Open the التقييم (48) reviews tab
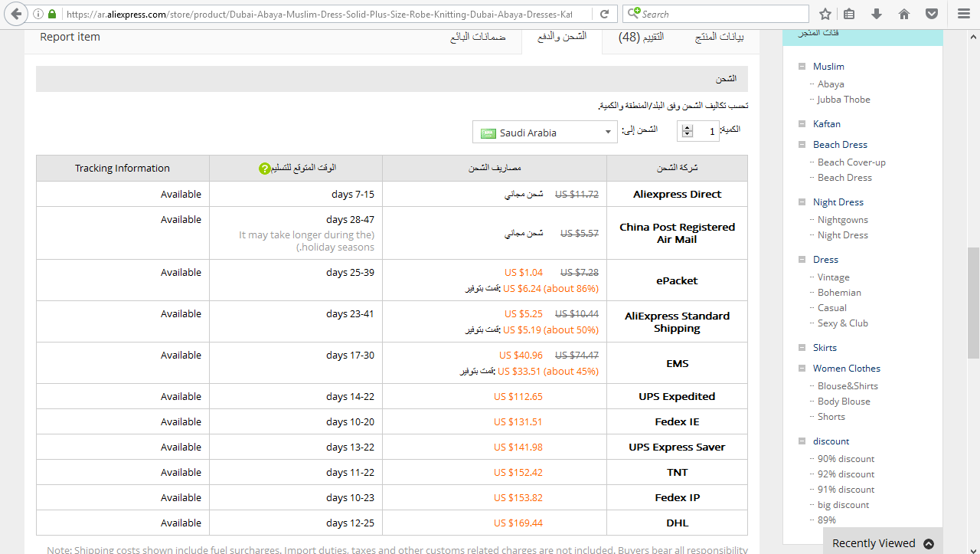This screenshot has width=980, height=554. pyautogui.click(x=641, y=37)
